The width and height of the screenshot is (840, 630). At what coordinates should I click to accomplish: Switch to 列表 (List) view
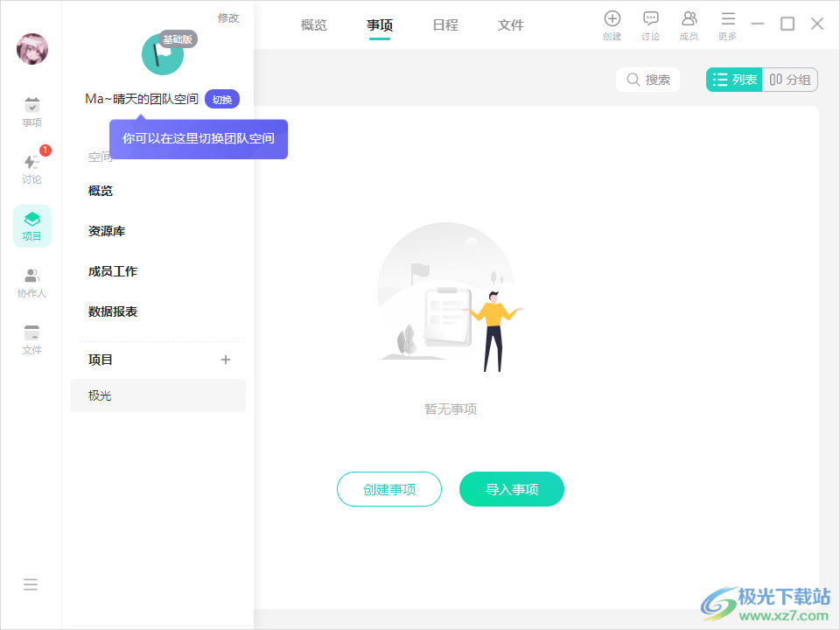(733, 79)
